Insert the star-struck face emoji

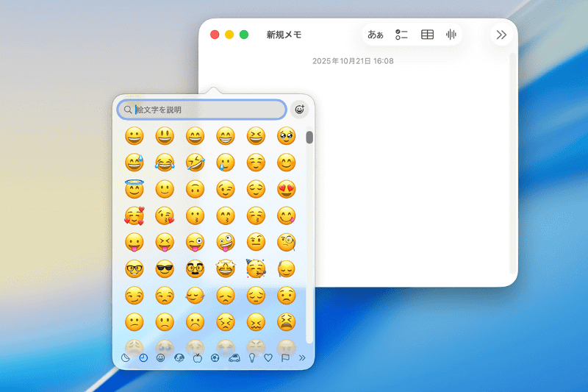click(226, 269)
